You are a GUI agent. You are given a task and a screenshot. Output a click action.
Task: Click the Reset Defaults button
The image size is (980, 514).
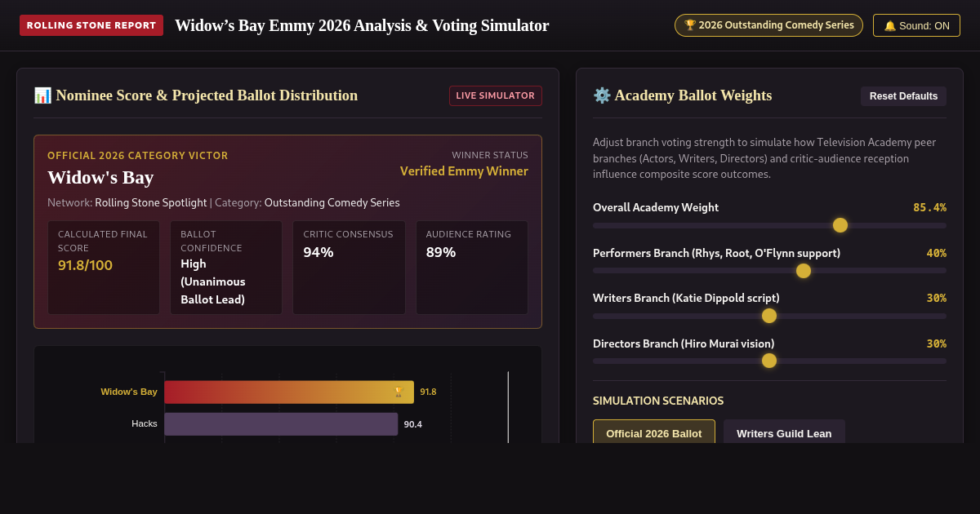[903, 96]
